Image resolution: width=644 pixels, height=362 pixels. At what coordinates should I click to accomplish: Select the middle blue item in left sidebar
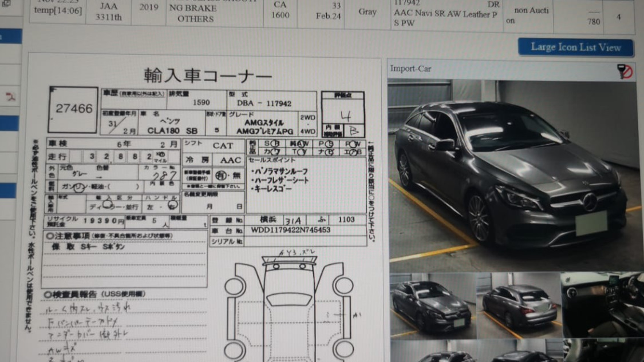10,123
